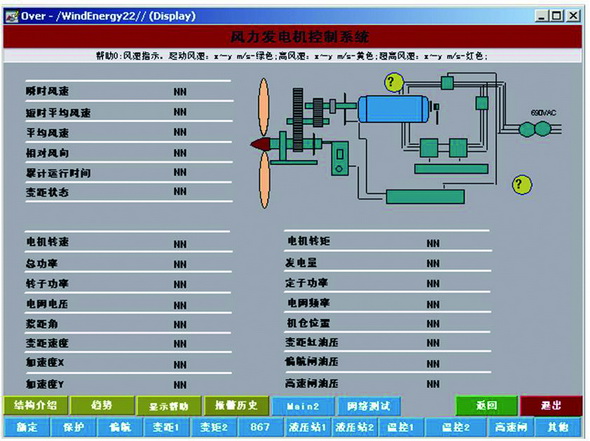The height and width of the screenshot is (441, 590).
Task: Open the 网络测试 page
Action: (x=368, y=406)
